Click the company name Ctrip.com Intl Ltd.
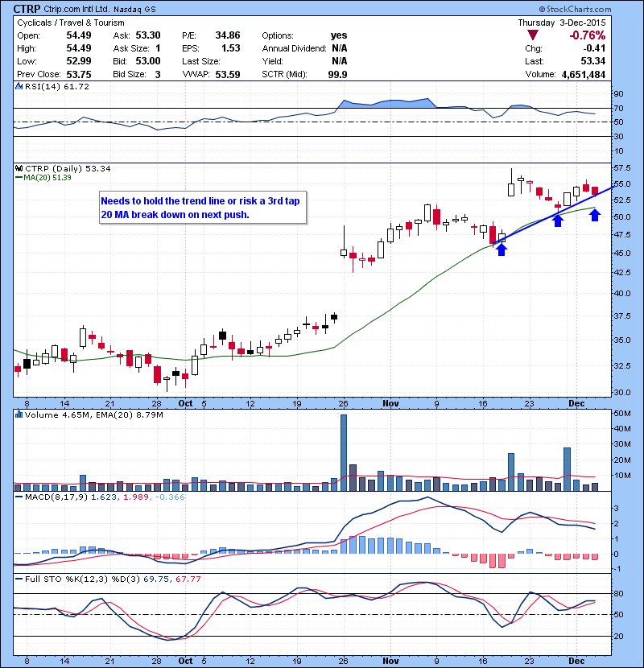 point(76,9)
